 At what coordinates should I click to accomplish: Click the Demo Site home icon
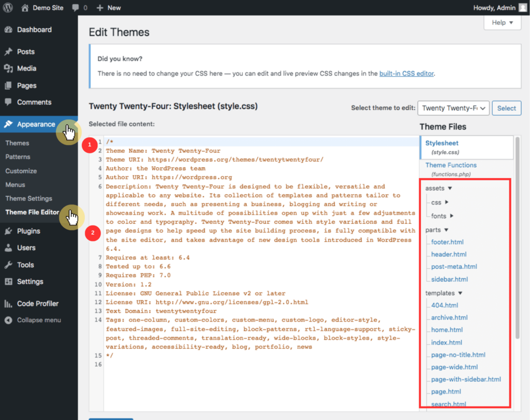[25, 8]
